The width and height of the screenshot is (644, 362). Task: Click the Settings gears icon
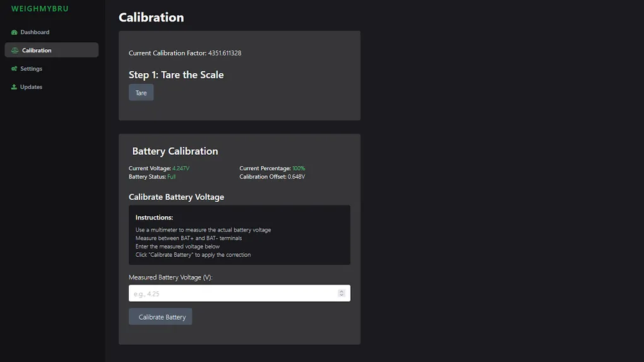pos(14,69)
